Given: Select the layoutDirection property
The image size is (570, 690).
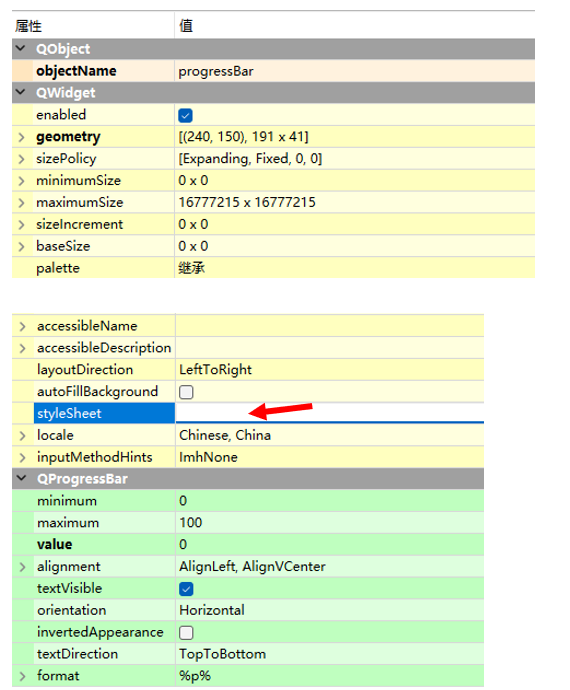Looking at the screenshot, I should pos(85,370).
